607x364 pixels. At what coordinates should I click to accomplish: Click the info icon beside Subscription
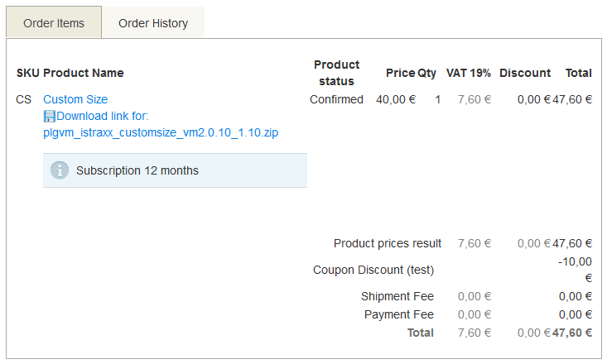click(x=60, y=170)
